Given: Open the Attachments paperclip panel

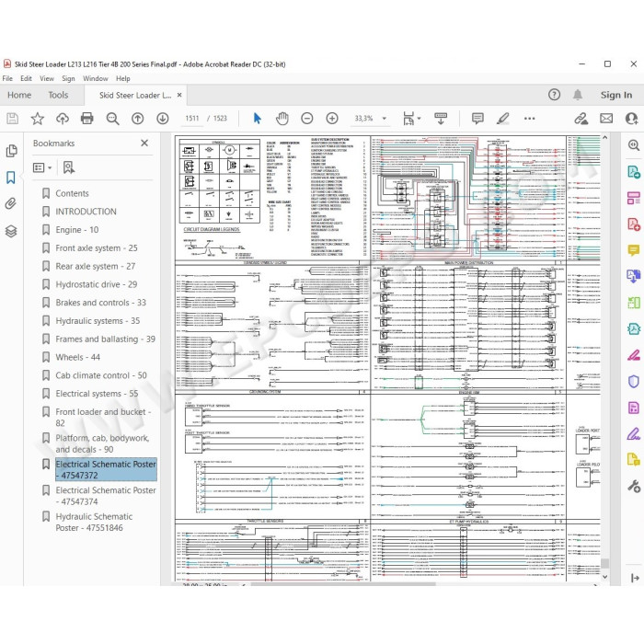Looking at the screenshot, I should click(11, 203).
